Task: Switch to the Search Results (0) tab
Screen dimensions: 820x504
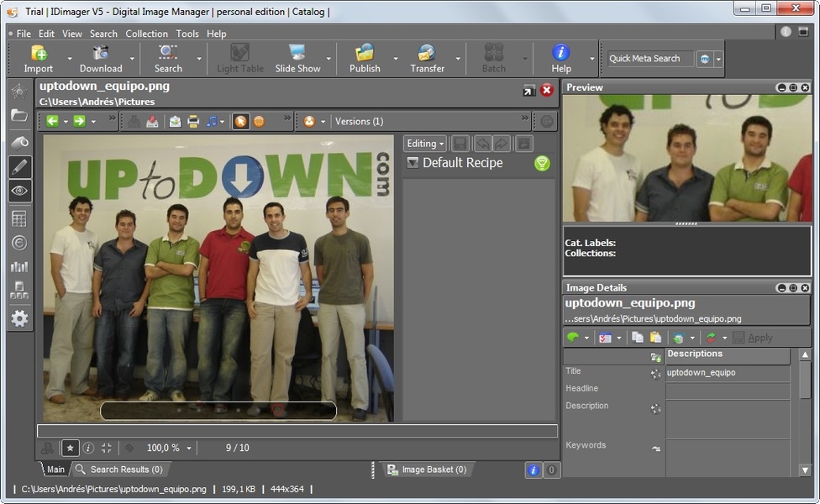Action: [119, 470]
